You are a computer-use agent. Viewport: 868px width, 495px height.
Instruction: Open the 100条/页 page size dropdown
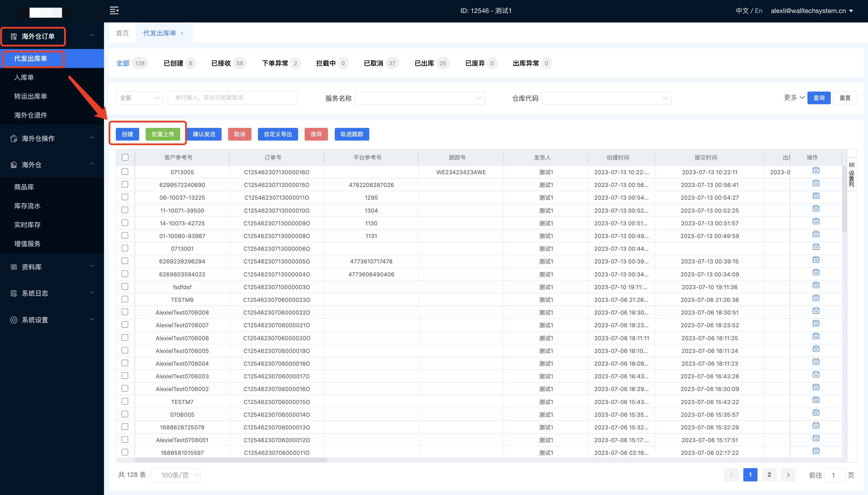pos(176,475)
